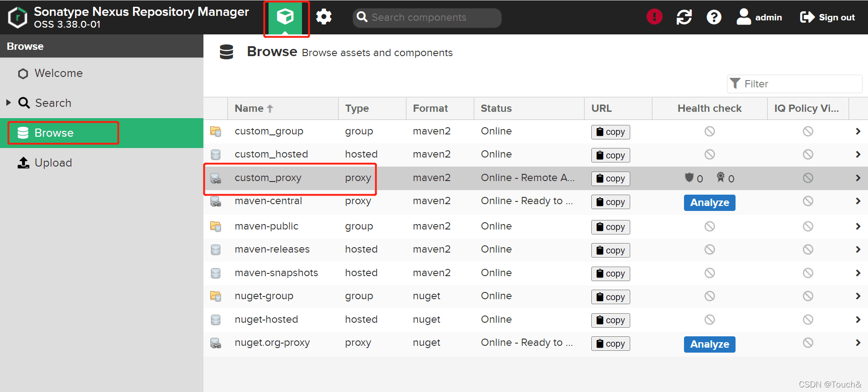Open the nuget.org-proxy row chevron
Viewport: 868px width, 392px height.
[858, 343]
